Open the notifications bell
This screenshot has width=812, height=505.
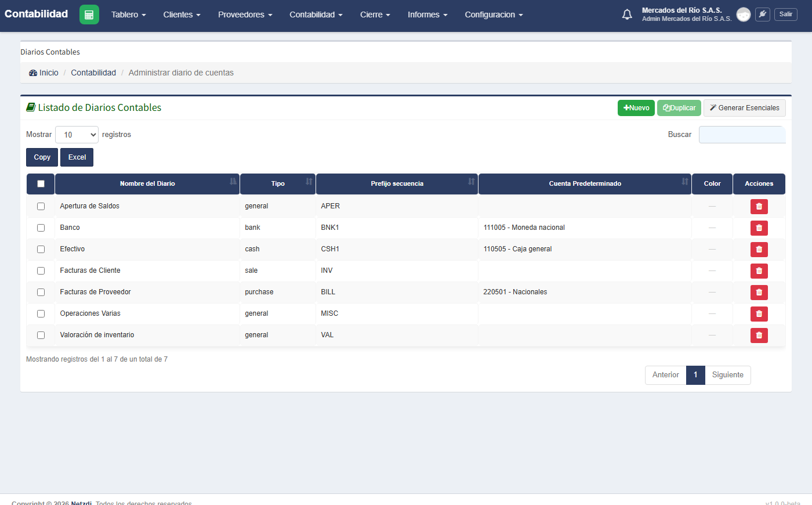[x=627, y=15]
